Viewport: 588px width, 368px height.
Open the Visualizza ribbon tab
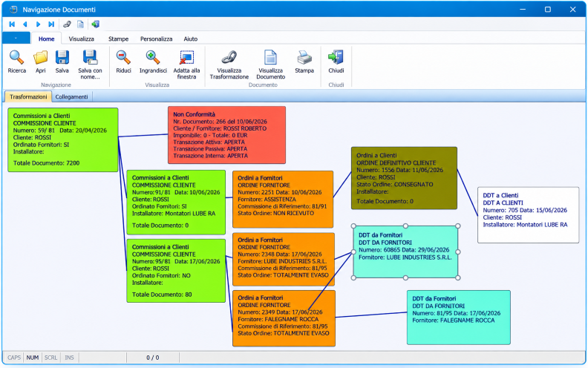pyautogui.click(x=82, y=39)
